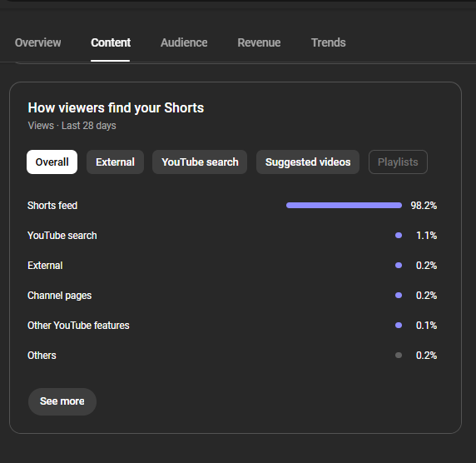476x463 pixels.
Task: Click the Shorts feed progress bar
Action: point(344,206)
